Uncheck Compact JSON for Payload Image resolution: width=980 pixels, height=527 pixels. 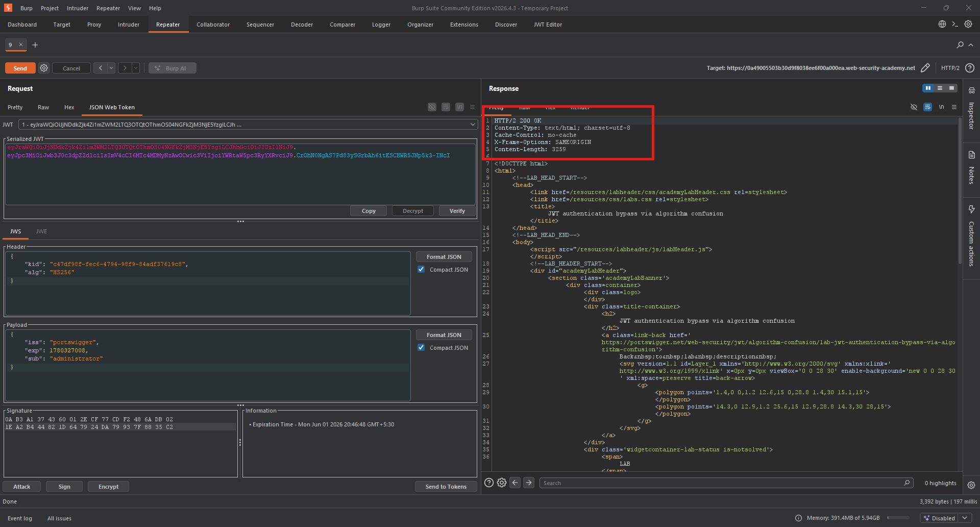click(421, 347)
